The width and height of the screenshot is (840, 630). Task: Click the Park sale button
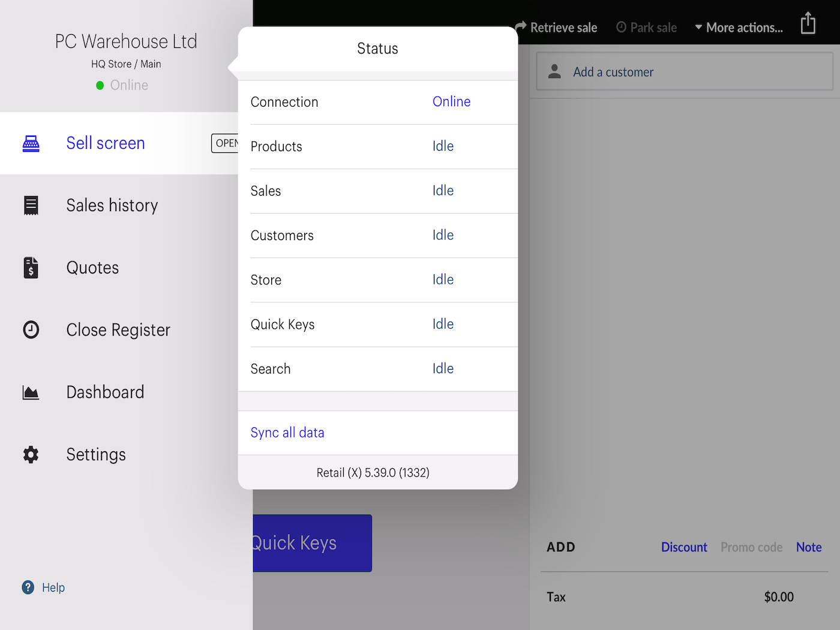click(646, 28)
